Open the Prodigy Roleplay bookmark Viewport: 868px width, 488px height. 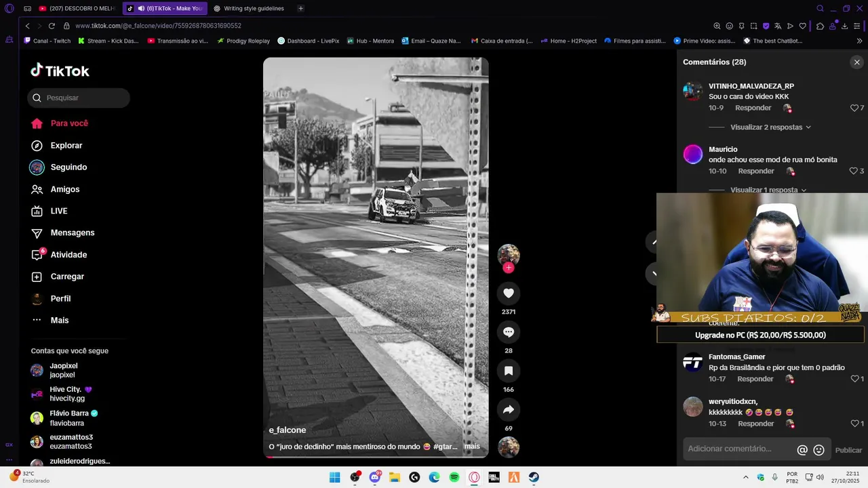(x=243, y=41)
